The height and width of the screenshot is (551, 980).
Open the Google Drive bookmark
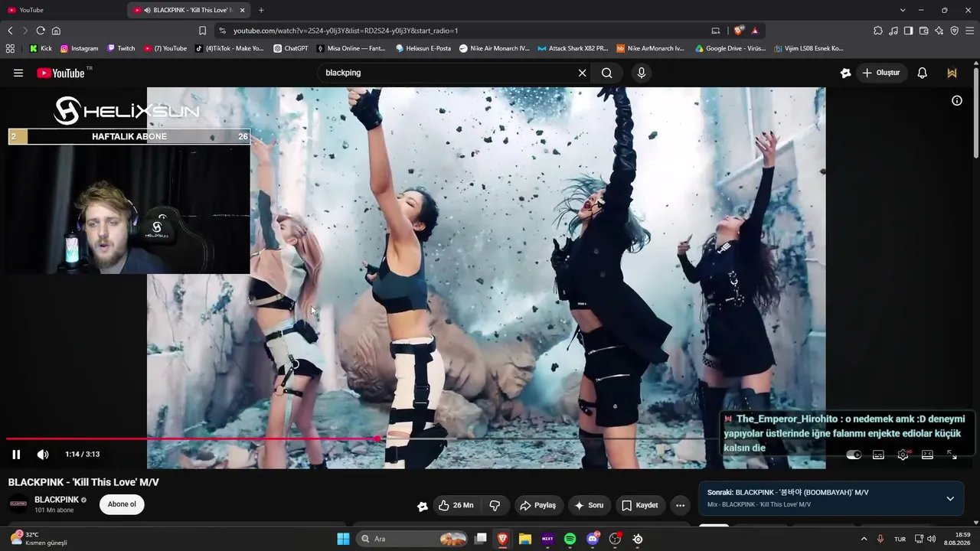pyautogui.click(x=730, y=48)
